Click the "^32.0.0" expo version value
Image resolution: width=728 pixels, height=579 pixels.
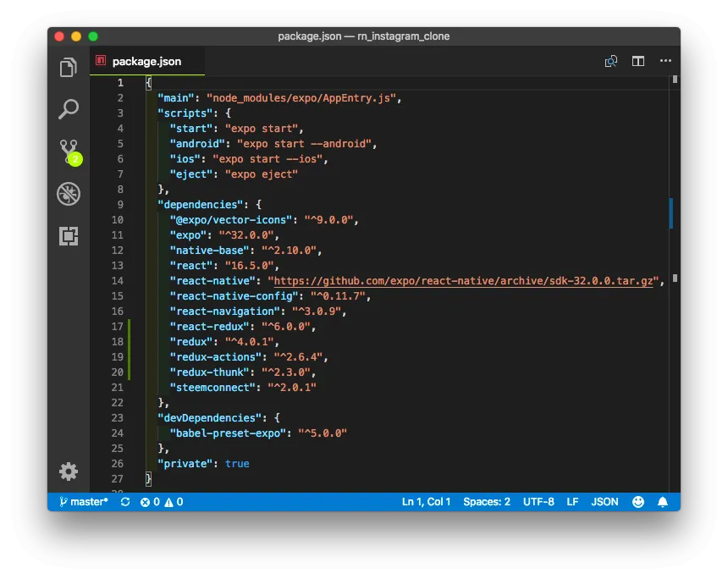click(x=246, y=235)
